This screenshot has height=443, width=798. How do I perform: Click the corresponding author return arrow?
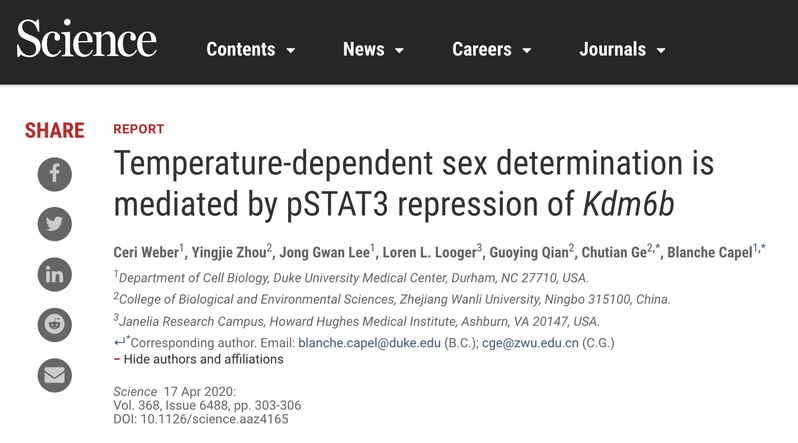[119, 342]
